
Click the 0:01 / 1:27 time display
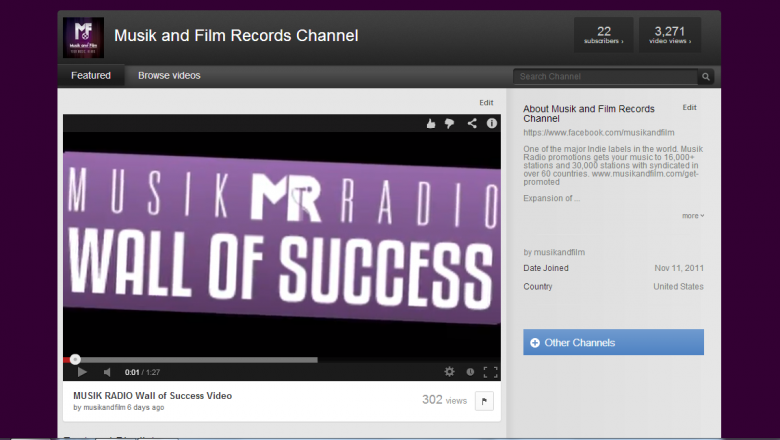point(142,372)
